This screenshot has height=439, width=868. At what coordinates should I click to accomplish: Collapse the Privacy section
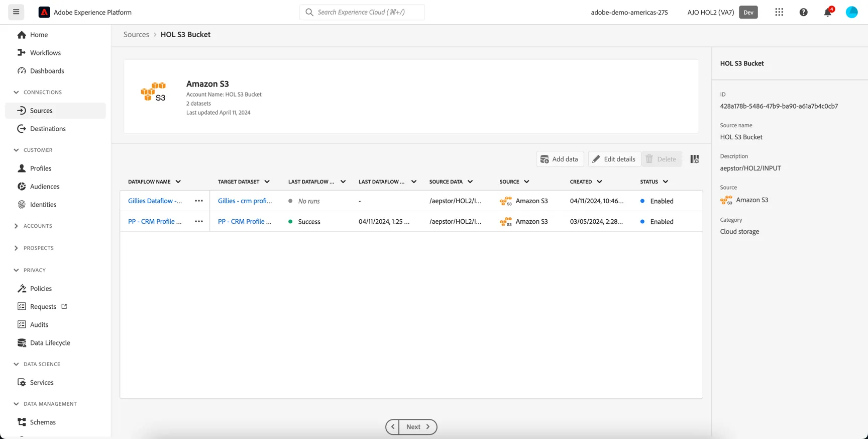point(16,271)
